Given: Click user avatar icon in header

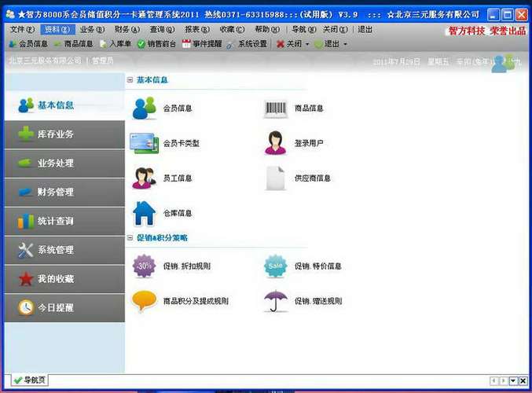Looking at the screenshot, I should pos(503,63).
